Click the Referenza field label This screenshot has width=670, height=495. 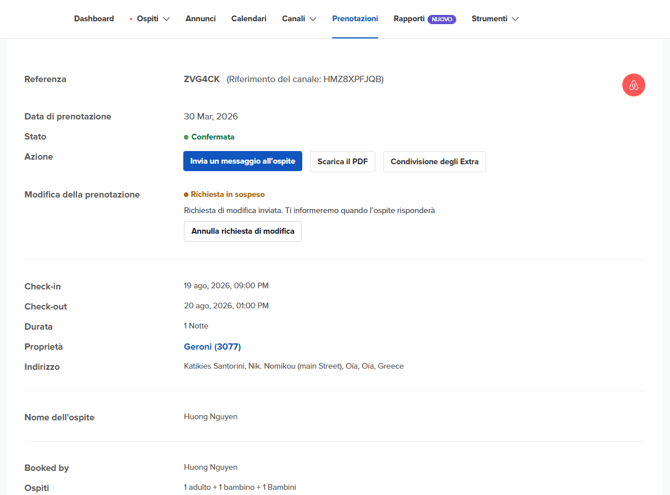pos(45,79)
